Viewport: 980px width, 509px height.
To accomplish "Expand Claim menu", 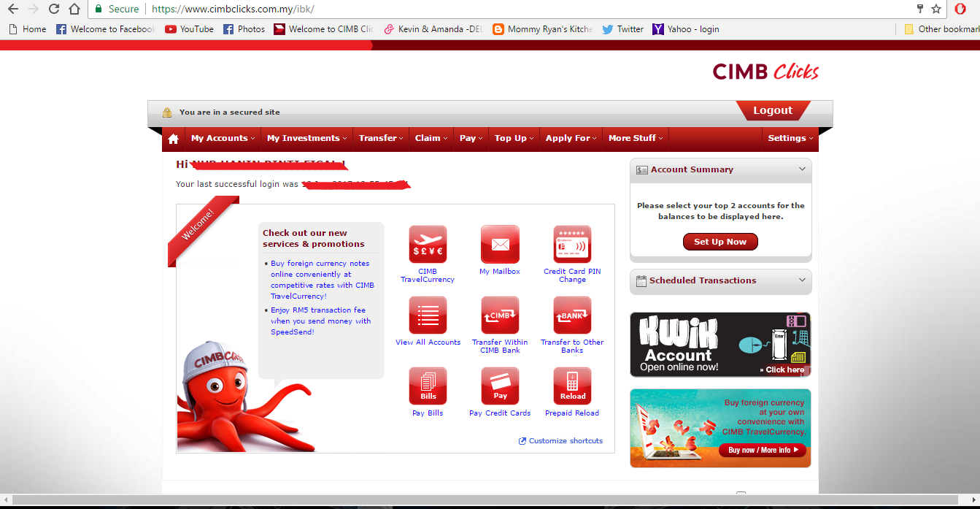I will point(431,138).
